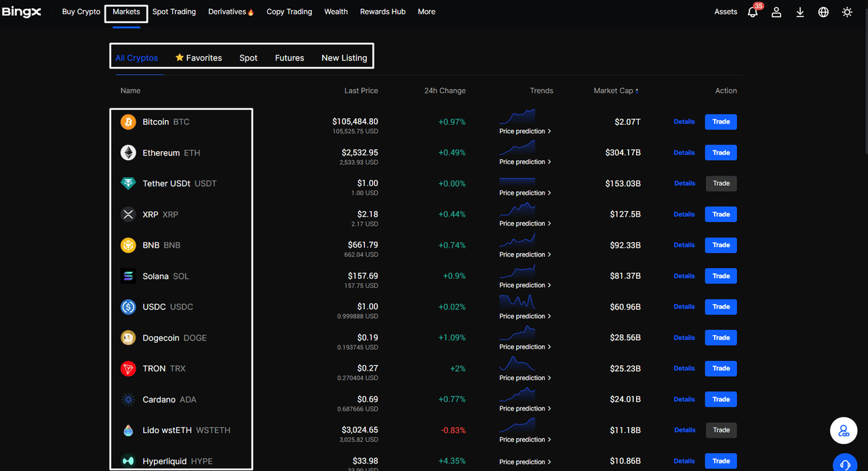Viewport: 868px width, 471px height.
Task: Click the floating user assistant icon
Action: tap(844, 431)
